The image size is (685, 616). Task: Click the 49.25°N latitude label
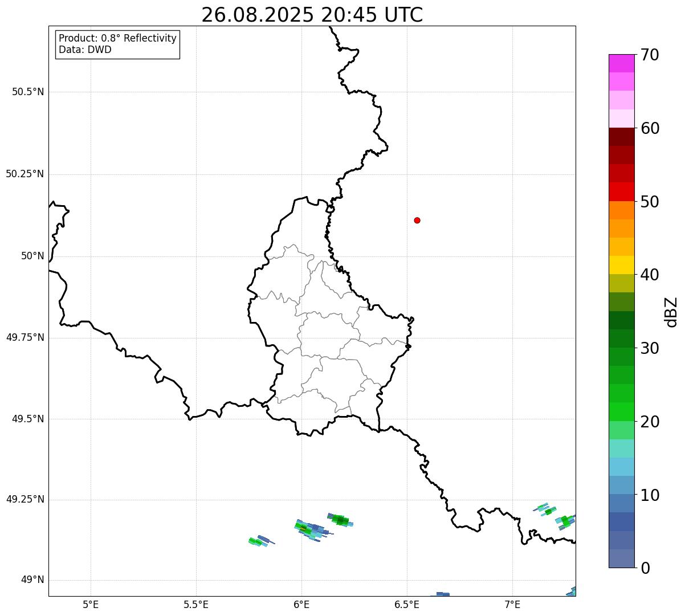pos(25,500)
